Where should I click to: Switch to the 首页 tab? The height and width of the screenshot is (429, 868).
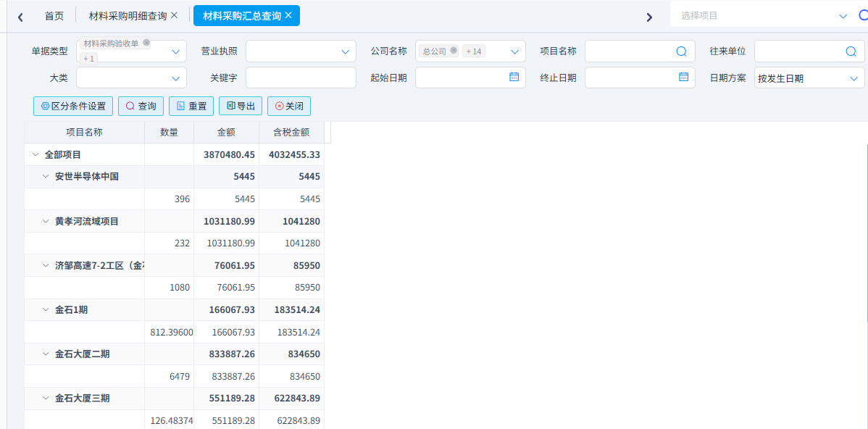54,16
